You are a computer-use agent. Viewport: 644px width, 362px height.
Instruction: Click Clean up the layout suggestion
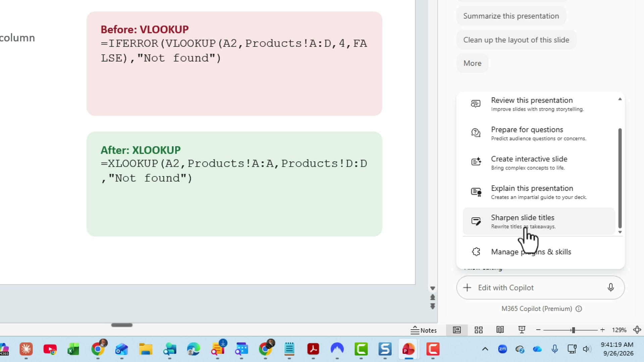pos(516,40)
